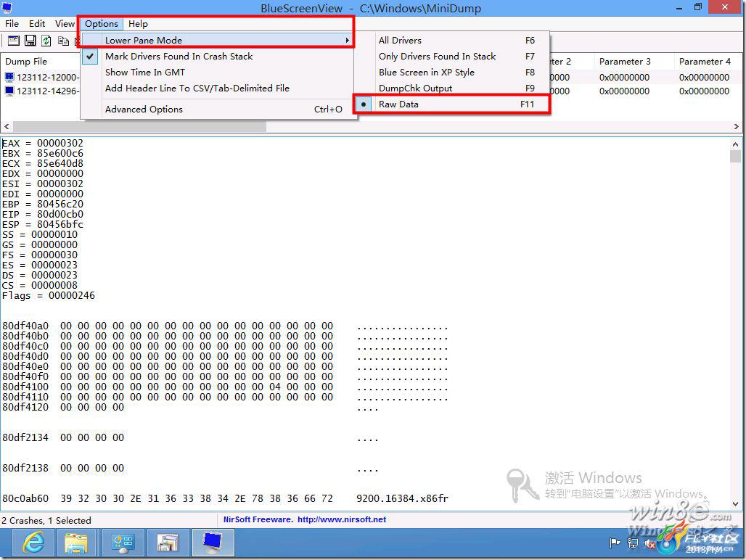
Task: Click the EAX = 00000302 line
Action: (x=43, y=143)
